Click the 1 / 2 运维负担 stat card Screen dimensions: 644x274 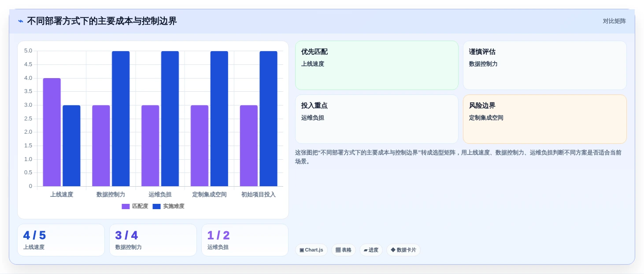tap(245, 240)
